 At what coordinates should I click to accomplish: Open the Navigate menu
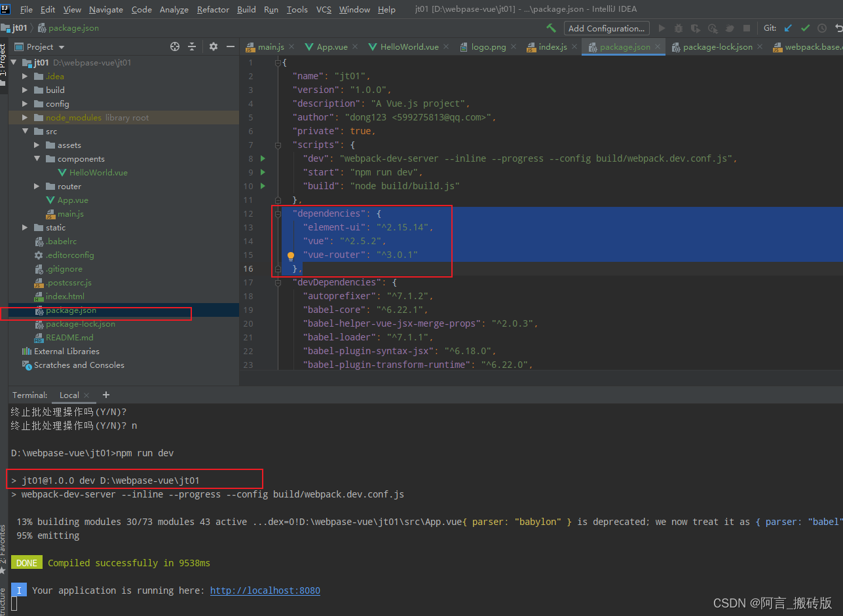click(x=106, y=9)
